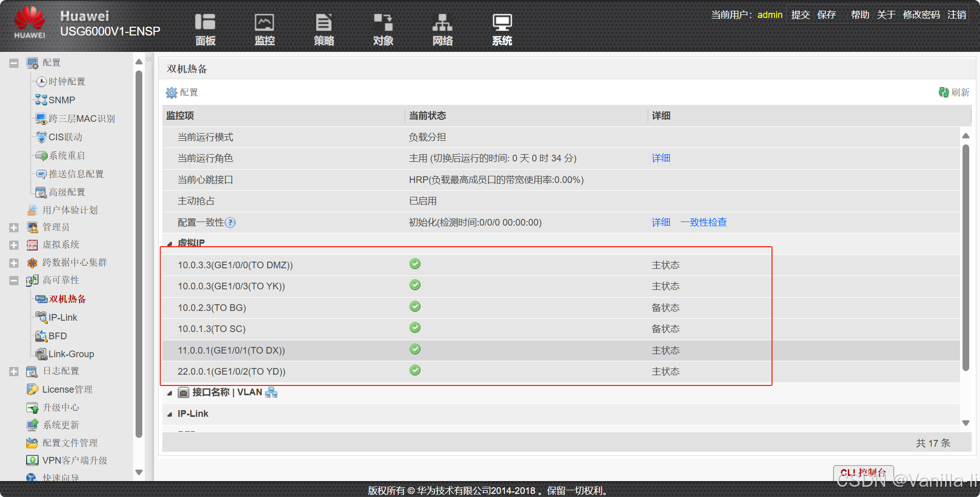Select Link-Group in the sidebar
980x497 pixels.
pos(71,354)
